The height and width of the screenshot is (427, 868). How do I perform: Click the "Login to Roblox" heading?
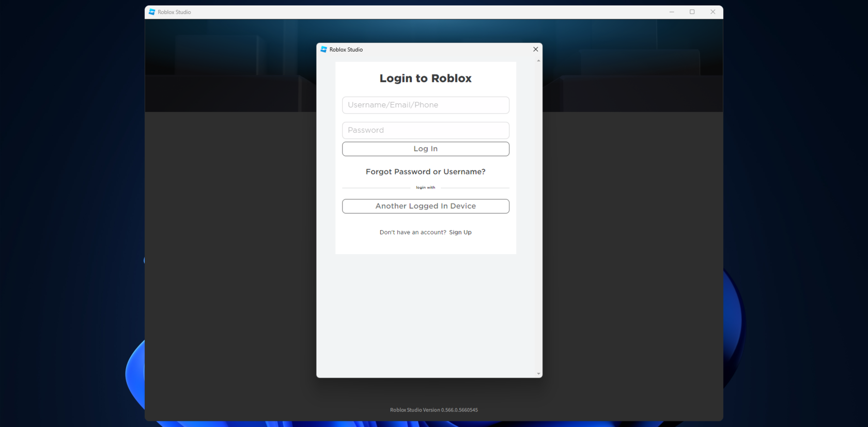pos(426,78)
